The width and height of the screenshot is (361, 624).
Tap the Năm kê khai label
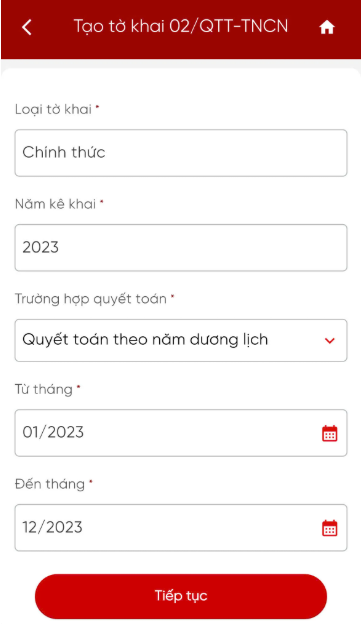point(55,204)
